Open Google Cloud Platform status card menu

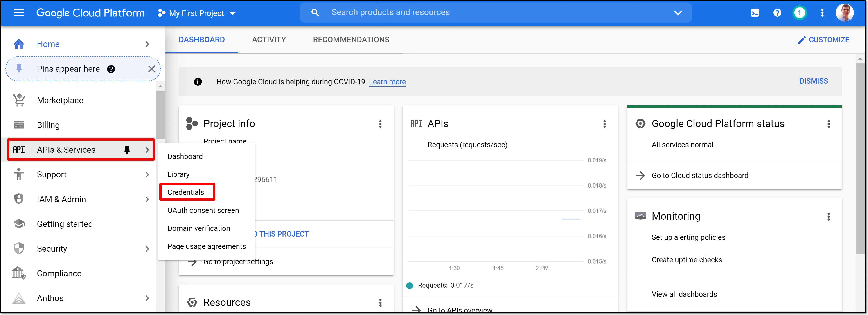[x=828, y=124]
